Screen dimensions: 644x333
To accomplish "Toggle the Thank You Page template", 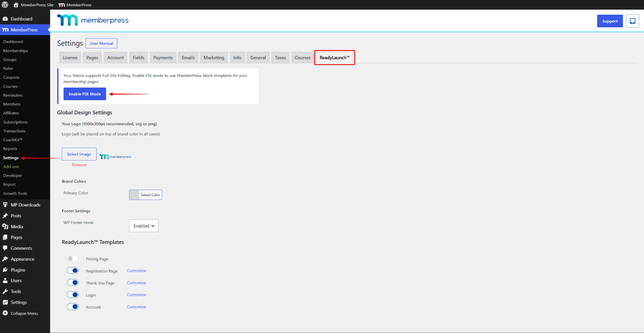I will 73,282.
